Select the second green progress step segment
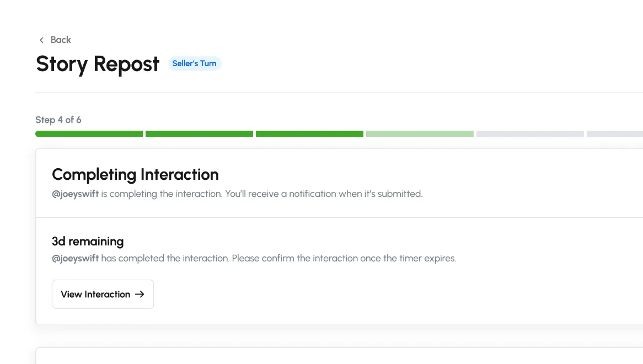The width and height of the screenshot is (643, 364). pos(199,134)
